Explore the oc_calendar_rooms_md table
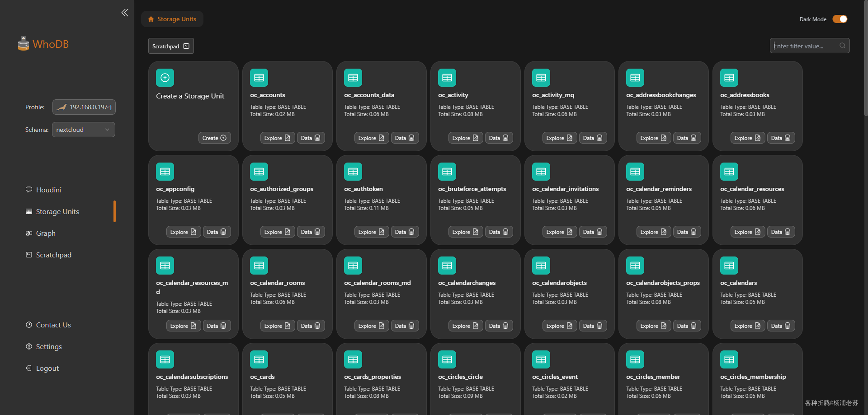The image size is (868, 415). coord(372,326)
